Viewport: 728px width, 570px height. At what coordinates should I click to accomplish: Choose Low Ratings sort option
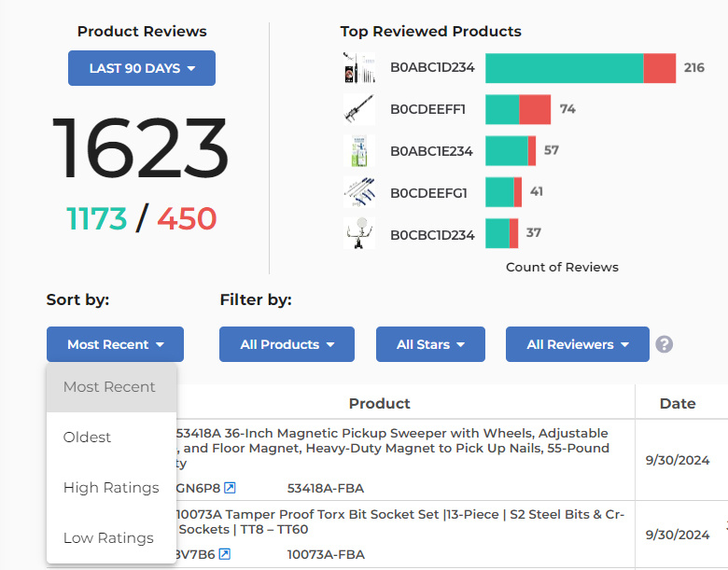click(x=108, y=538)
